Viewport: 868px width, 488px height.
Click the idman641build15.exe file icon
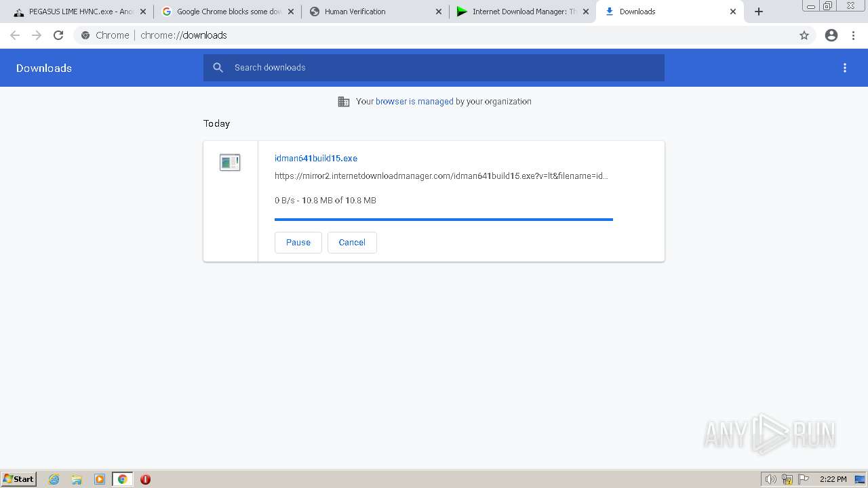[x=230, y=162]
